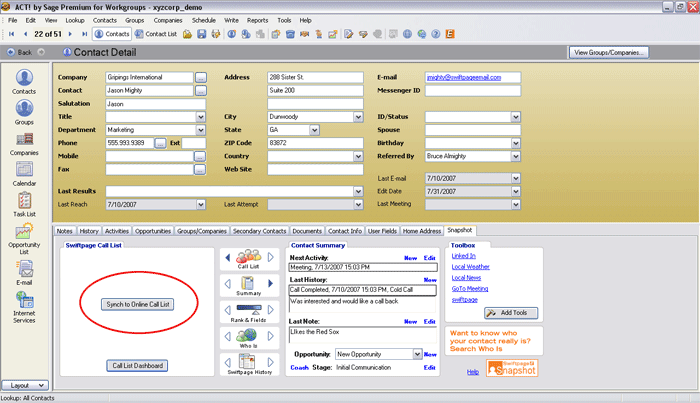Click the Phone number field
Screen dimensions: 700x403
click(130, 143)
